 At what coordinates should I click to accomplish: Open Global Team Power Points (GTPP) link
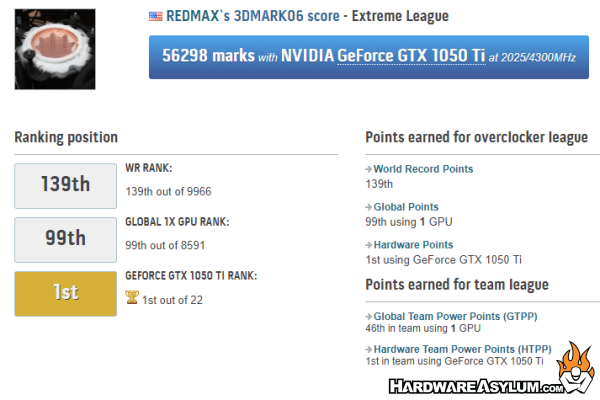[x=455, y=316]
